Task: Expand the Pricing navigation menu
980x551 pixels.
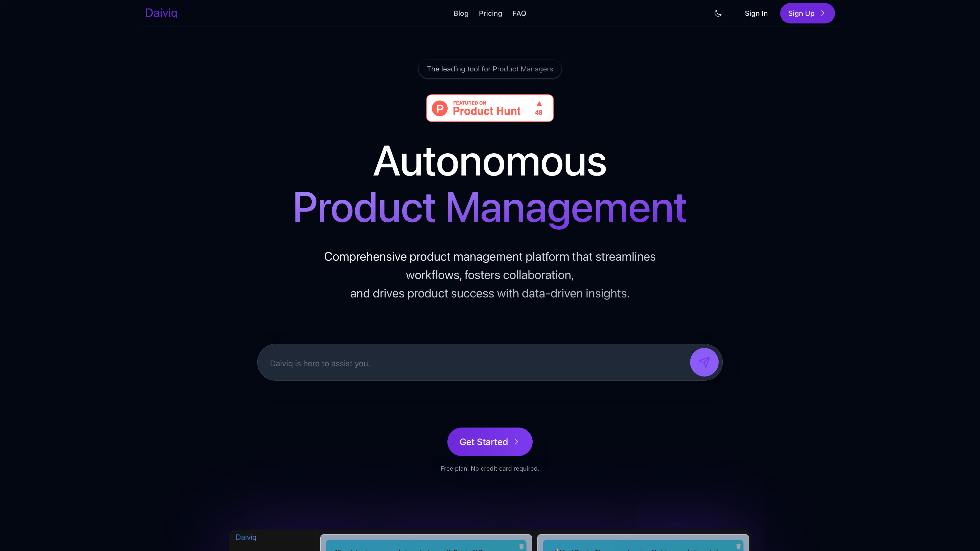Action: 490,13
